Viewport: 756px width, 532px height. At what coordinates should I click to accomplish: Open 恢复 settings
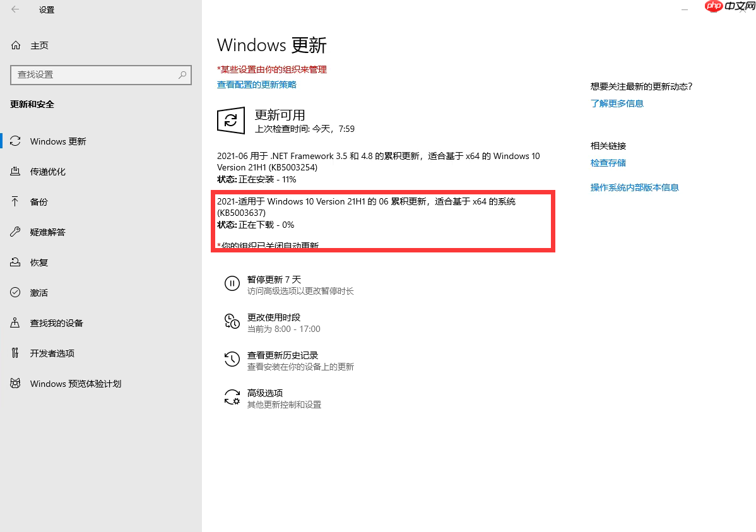[39, 262]
